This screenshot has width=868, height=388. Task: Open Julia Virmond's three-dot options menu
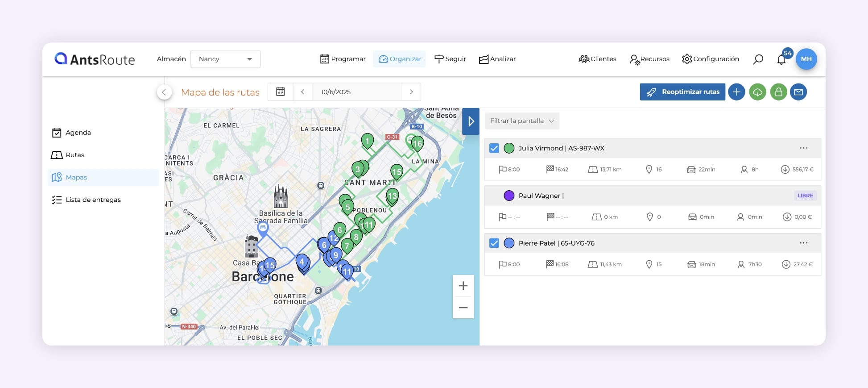coord(803,148)
